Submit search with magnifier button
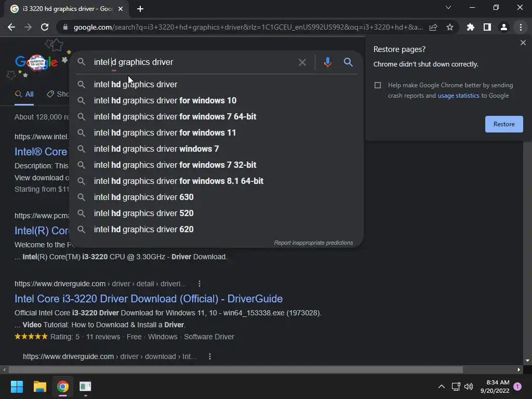The height and width of the screenshot is (399, 532). tap(348, 62)
